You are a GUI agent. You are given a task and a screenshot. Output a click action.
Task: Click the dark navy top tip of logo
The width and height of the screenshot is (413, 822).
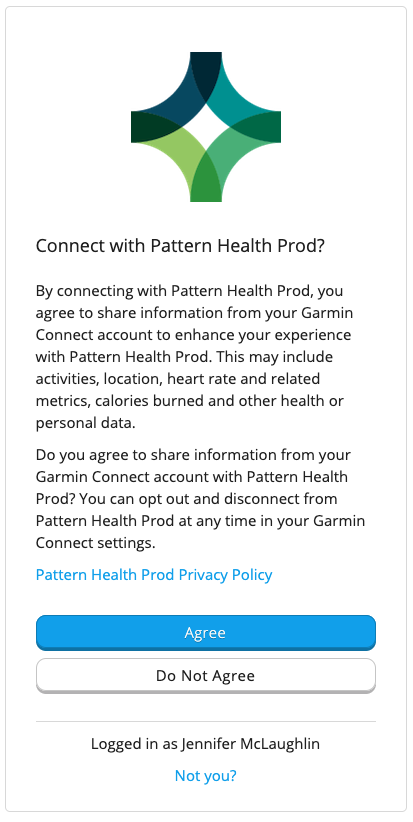206,73
